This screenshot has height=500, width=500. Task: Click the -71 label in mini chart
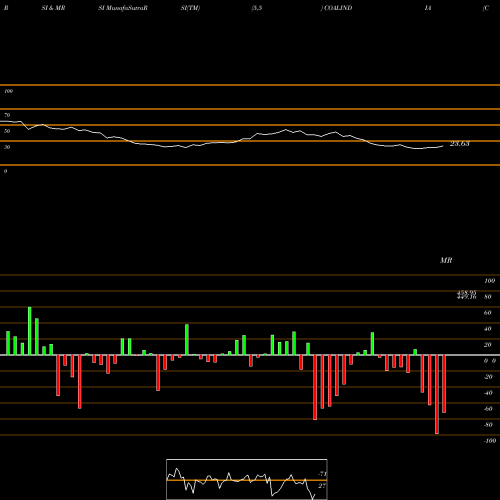pyautogui.click(x=322, y=474)
